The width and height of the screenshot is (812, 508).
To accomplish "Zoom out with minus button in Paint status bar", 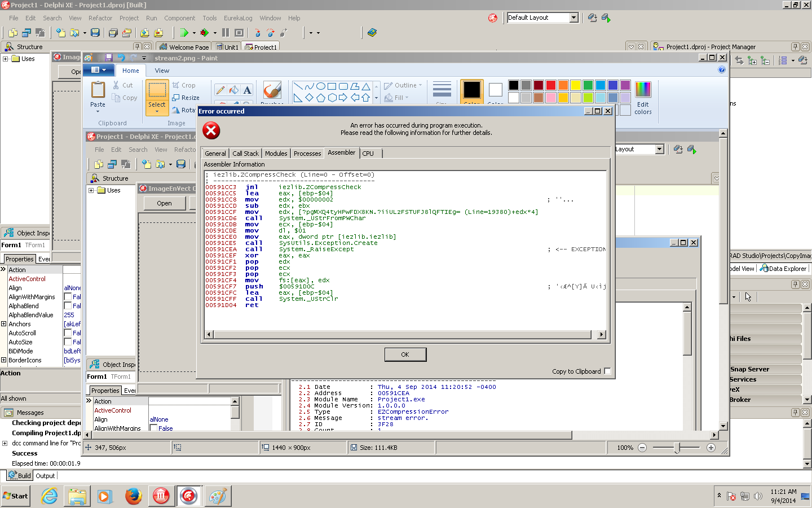I will 642,448.
